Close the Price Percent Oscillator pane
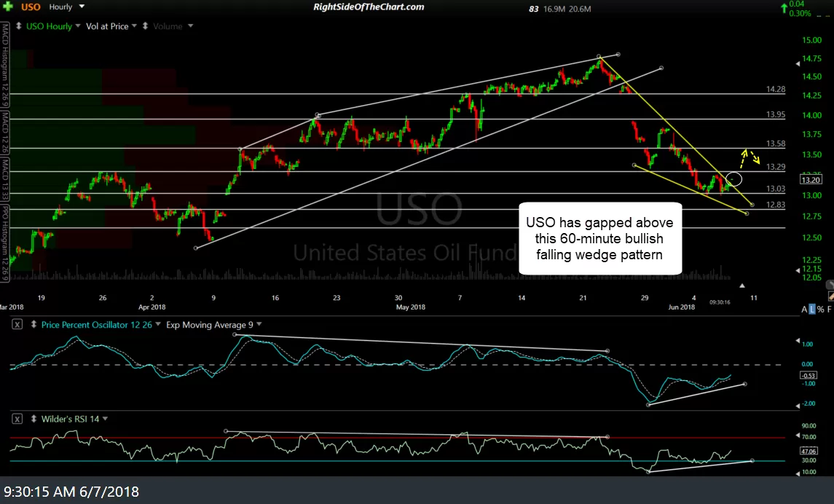 click(17, 324)
